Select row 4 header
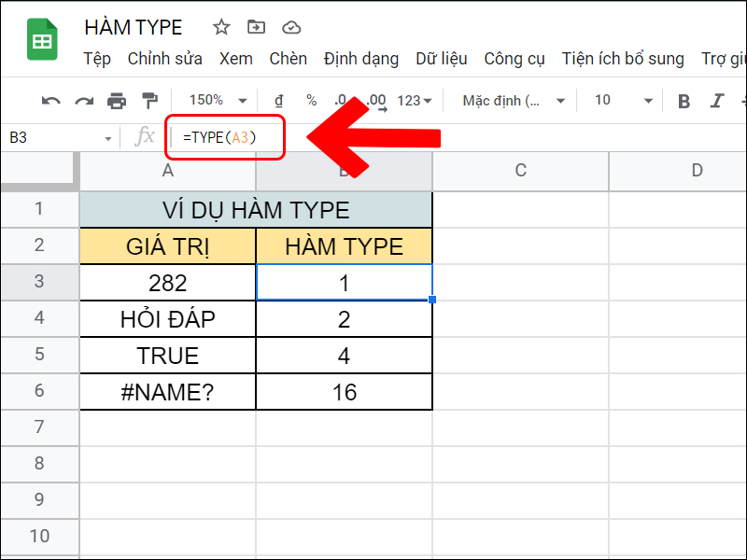747x560 pixels. [39, 318]
